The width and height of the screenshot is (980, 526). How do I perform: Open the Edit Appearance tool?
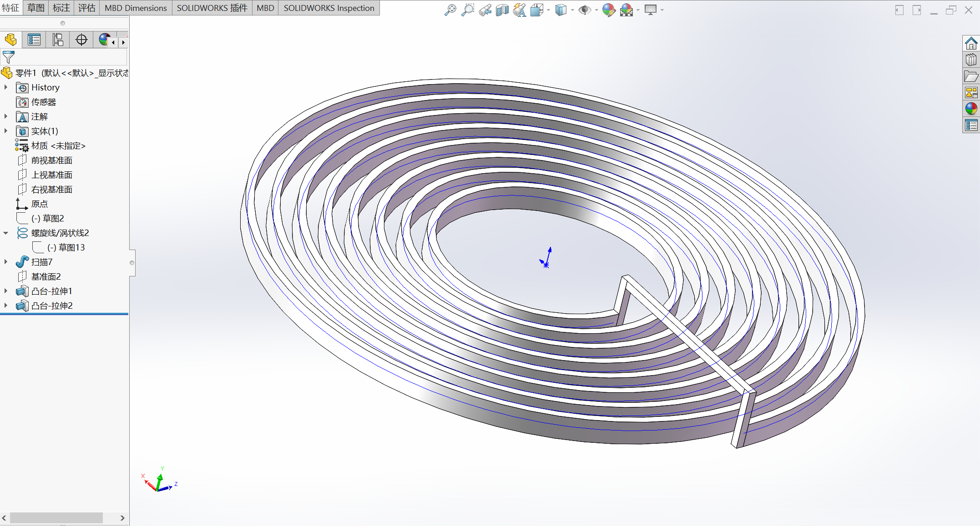click(x=608, y=10)
